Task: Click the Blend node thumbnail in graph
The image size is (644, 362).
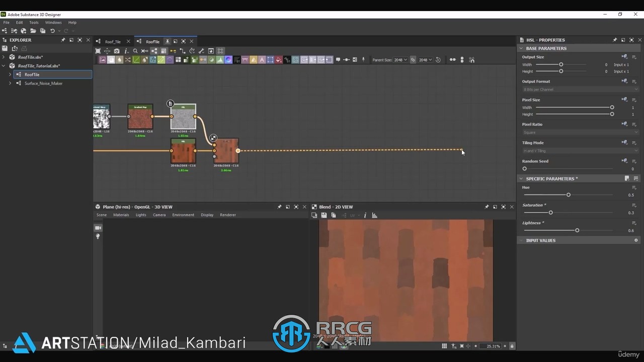Action: tap(226, 151)
